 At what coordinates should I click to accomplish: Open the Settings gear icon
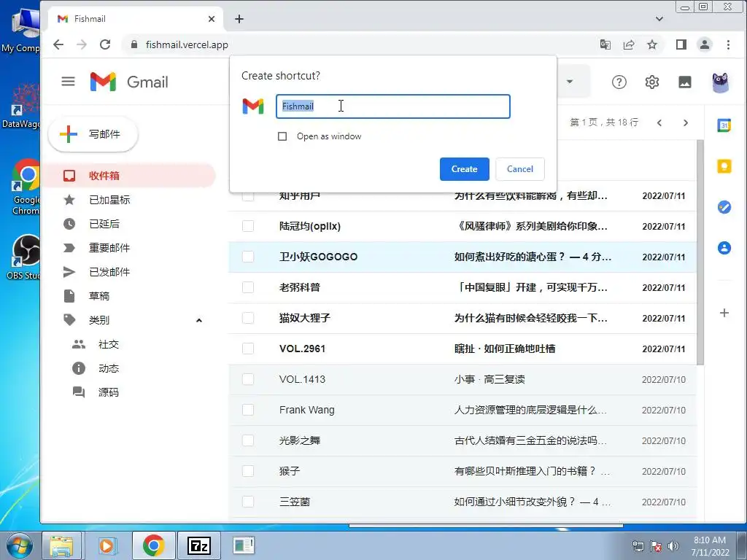(x=651, y=82)
